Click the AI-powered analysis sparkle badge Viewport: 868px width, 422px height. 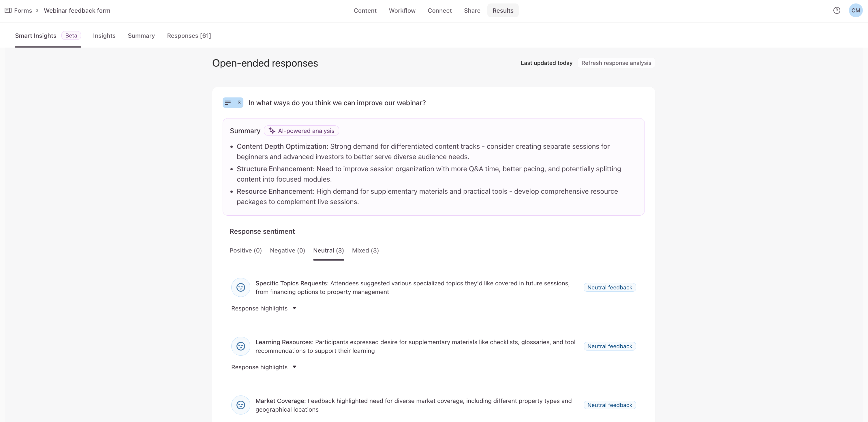[301, 131]
